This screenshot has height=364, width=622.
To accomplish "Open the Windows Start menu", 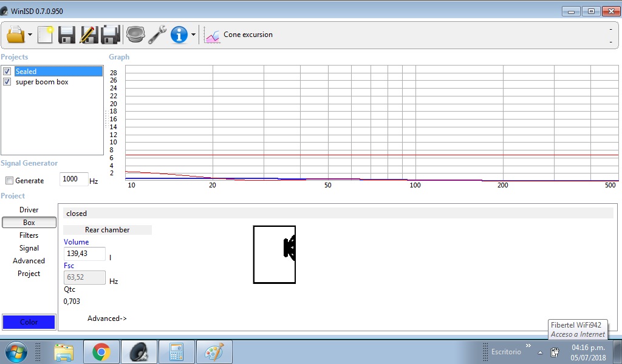I will [x=16, y=352].
